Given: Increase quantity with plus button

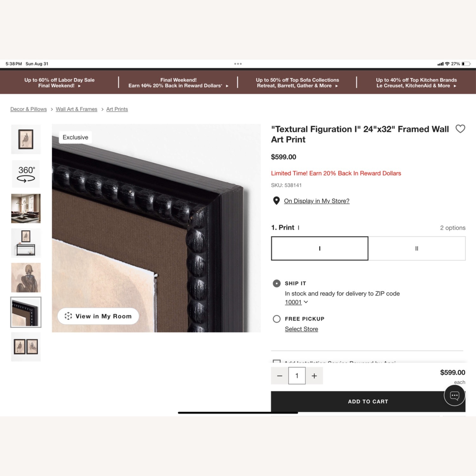Looking at the screenshot, I should pyautogui.click(x=314, y=376).
